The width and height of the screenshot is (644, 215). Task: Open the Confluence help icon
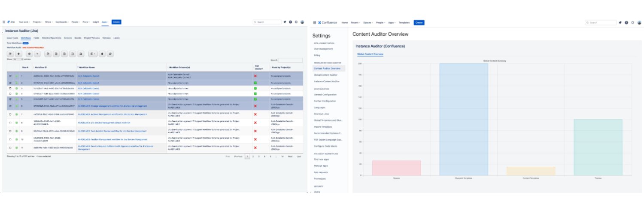click(x=626, y=22)
